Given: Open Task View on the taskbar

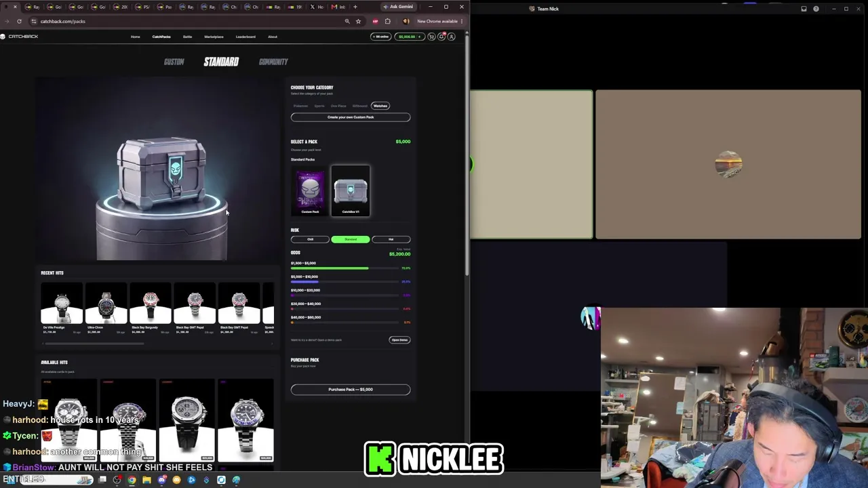Looking at the screenshot, I should [x=102, y=480].
